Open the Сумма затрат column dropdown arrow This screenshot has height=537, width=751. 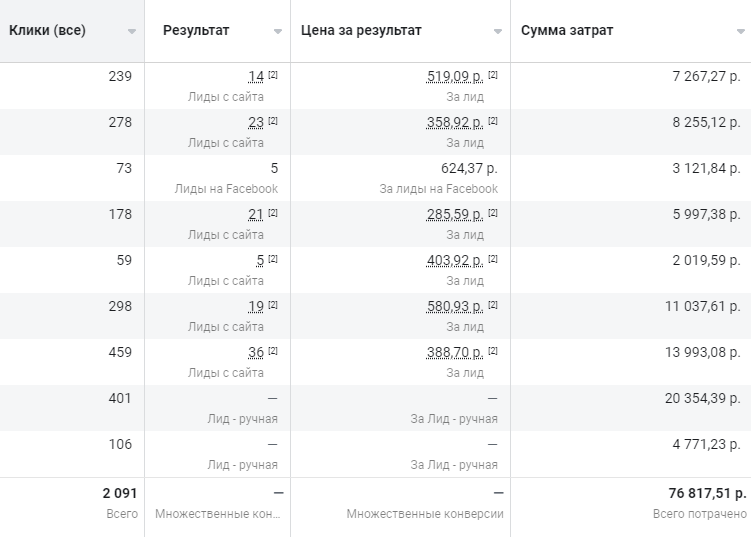click(741, 32)
